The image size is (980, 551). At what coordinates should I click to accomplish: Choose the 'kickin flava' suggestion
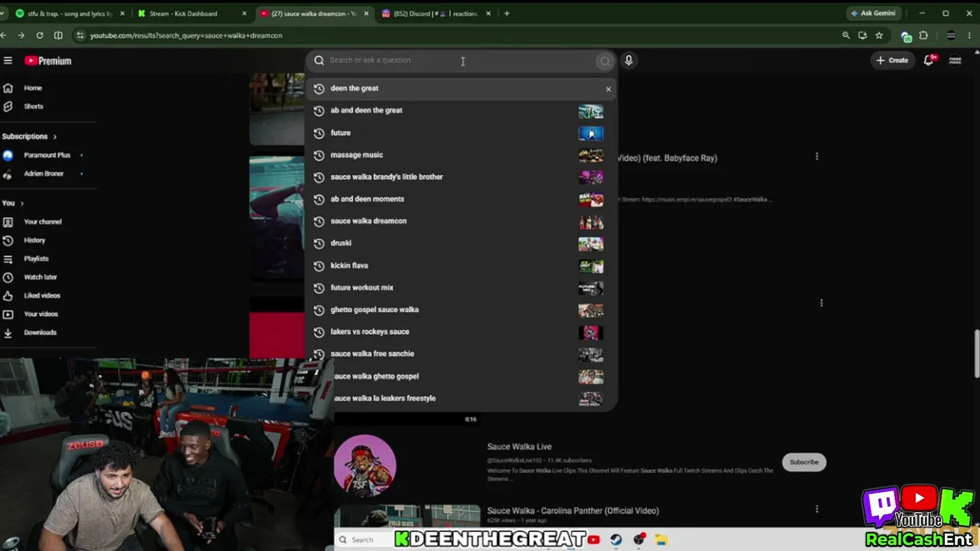tap(462, 266)
